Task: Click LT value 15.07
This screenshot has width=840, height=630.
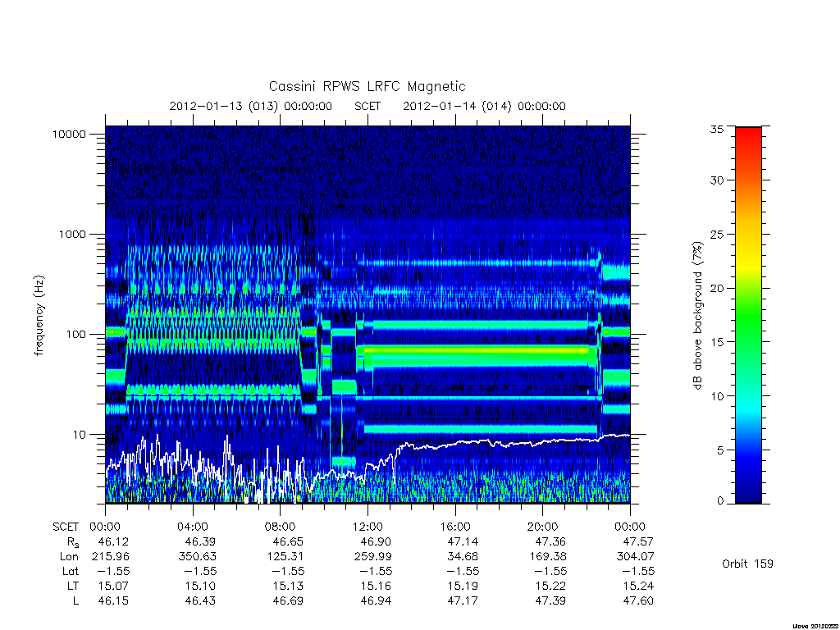Action: [x=113, y=586]
